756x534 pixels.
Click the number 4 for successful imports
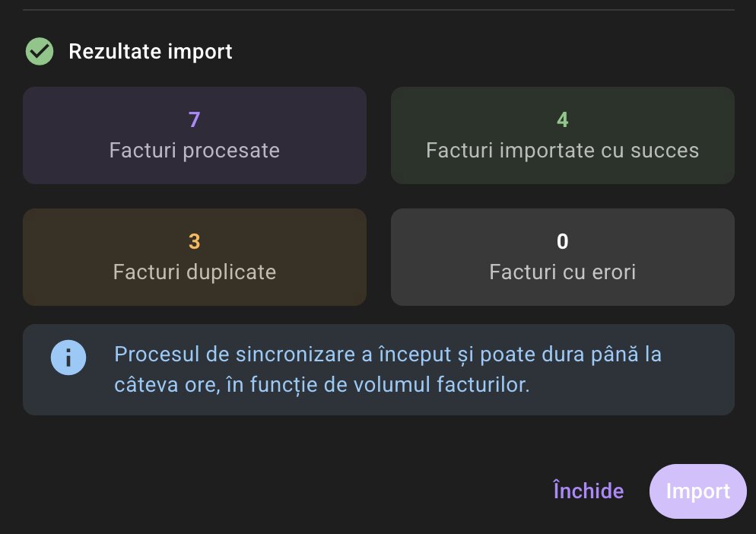tap(562, 119)
